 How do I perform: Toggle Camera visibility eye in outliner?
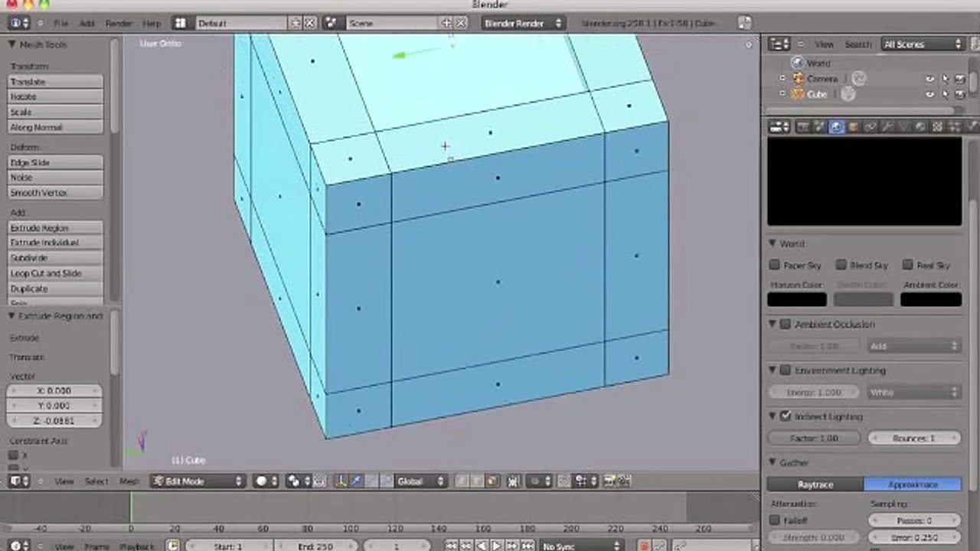(930, 78)
